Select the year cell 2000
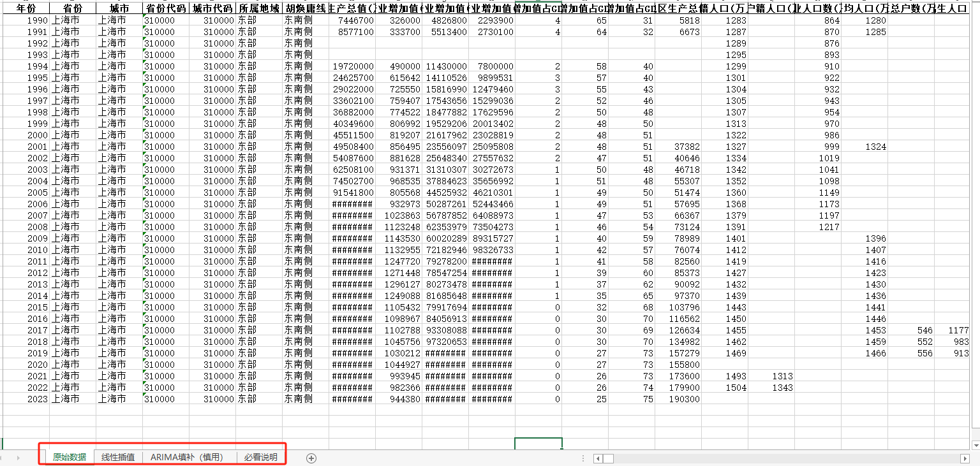Screen dimensions: 980x466 tap(26, 135)
